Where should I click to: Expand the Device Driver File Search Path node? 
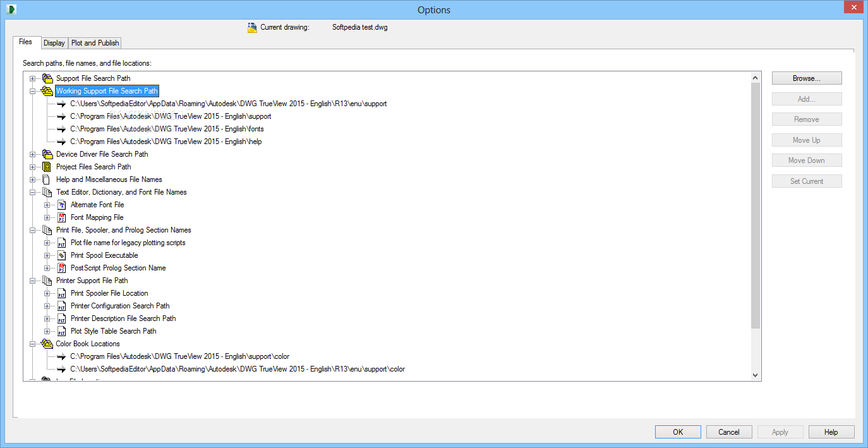coord(33,154)
